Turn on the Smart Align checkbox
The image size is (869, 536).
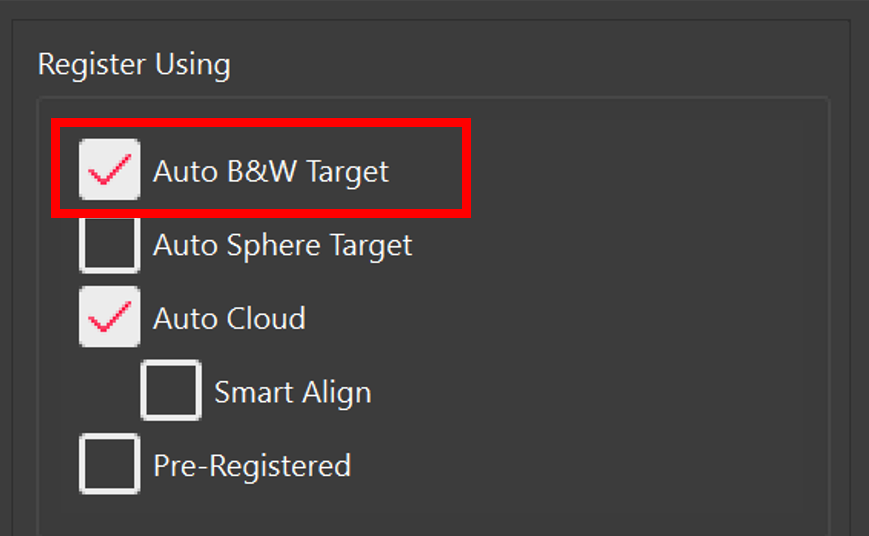coord(171,391)
